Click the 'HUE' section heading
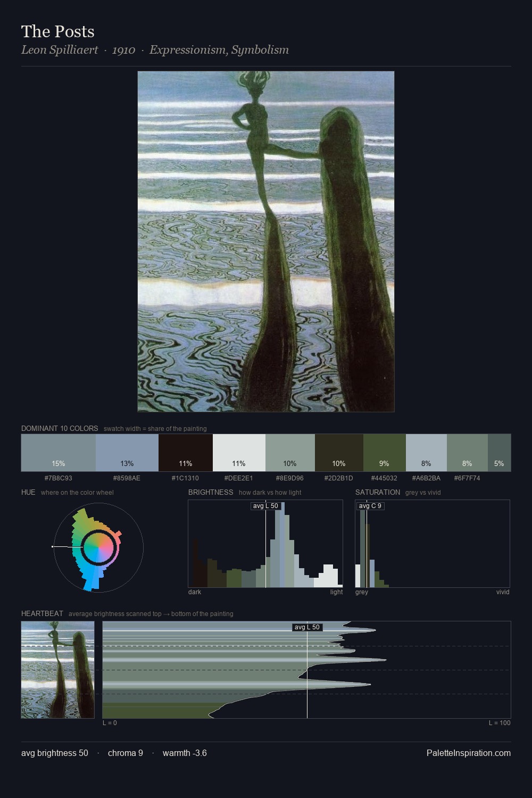 (x=28, y=492)
